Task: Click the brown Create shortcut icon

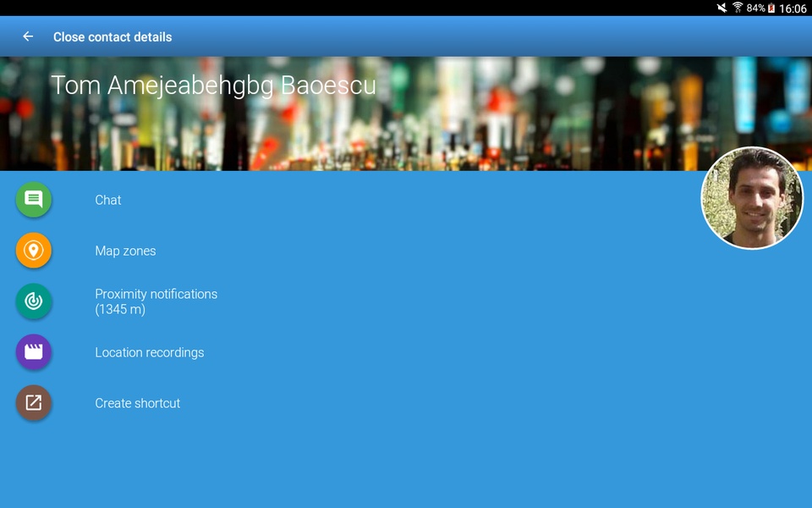Action: pyautogui.click(x=34, y=403)
